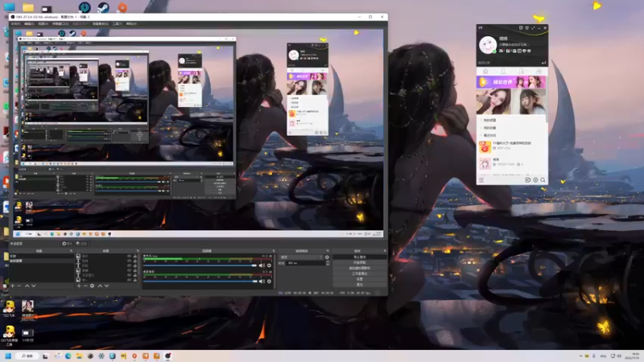Adjust the transition duration stepper arrows
644x362 pixels.
pyautogui.click(x=328, y=263)
